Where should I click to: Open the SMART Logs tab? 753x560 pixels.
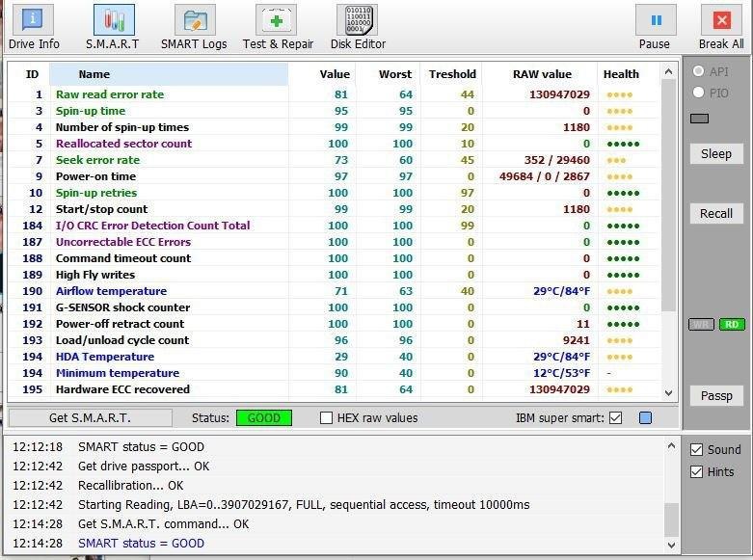(x=194, y=27)
